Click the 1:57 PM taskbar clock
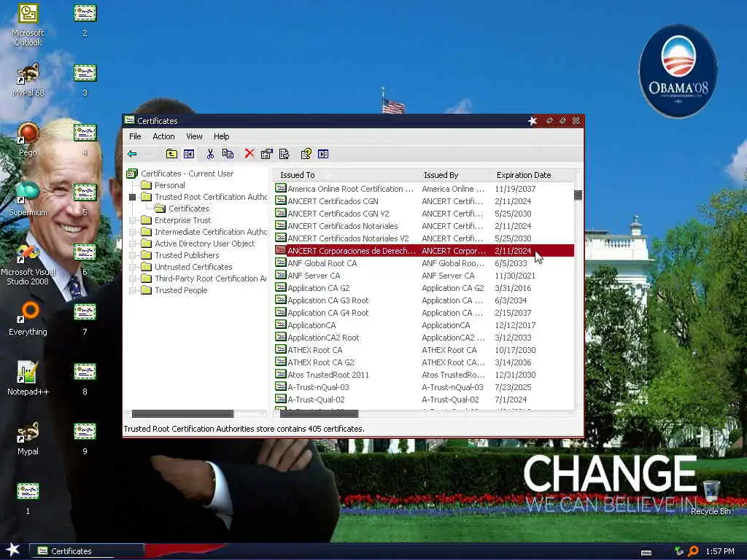The width and height of the screenshot is (747, 560). click(719, 551)
